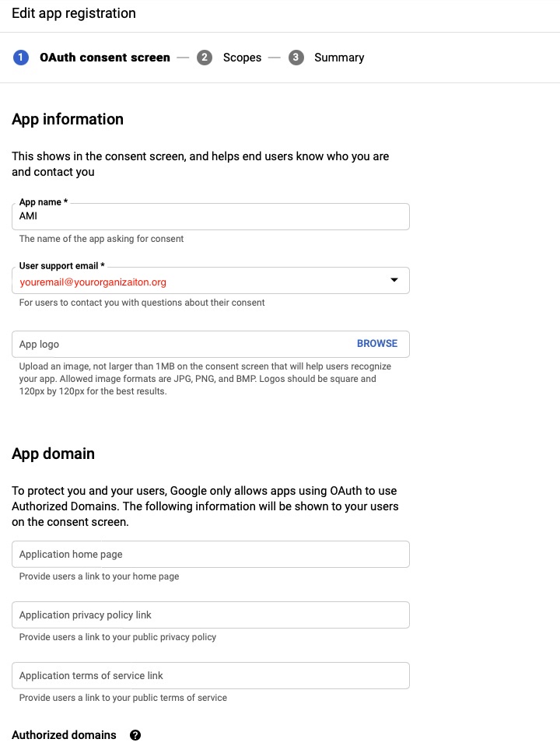
Task: Focus the Application home page field
Action: [x=210, y=555]
